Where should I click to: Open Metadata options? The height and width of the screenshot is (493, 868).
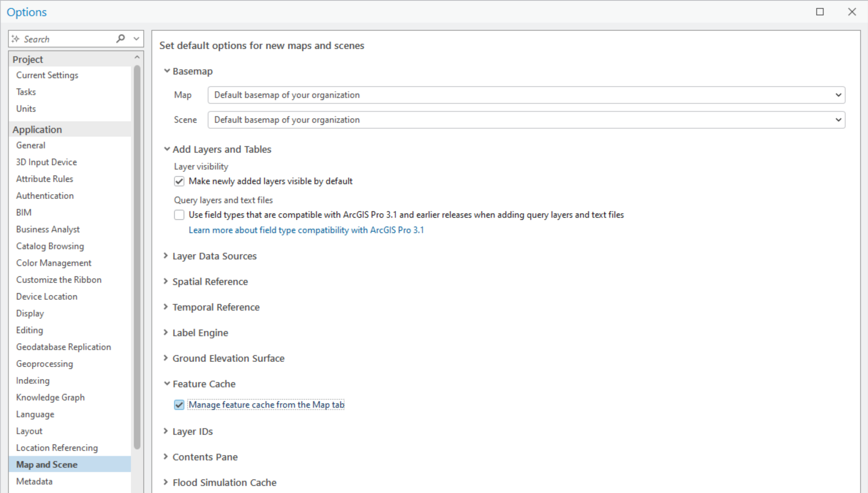coord(34,481)
